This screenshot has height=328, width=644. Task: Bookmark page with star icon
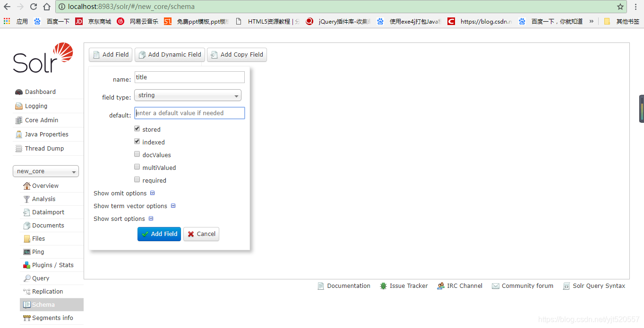620,7
